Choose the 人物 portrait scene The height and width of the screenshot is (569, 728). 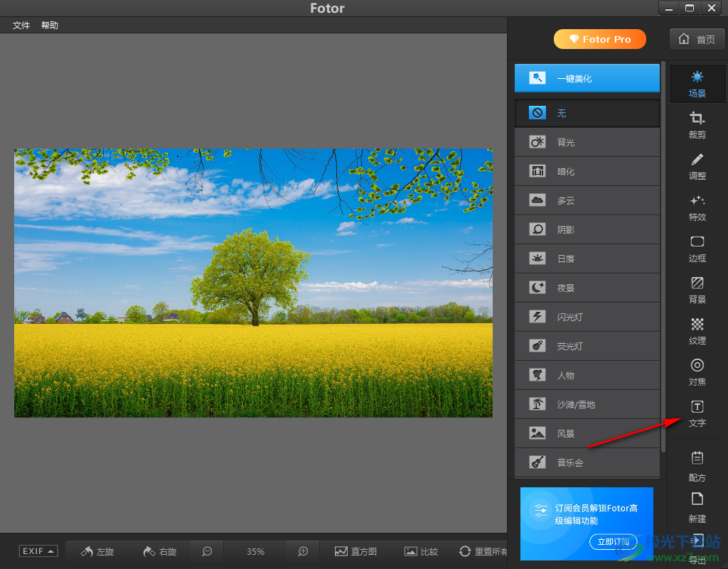(x=587, y=376)
